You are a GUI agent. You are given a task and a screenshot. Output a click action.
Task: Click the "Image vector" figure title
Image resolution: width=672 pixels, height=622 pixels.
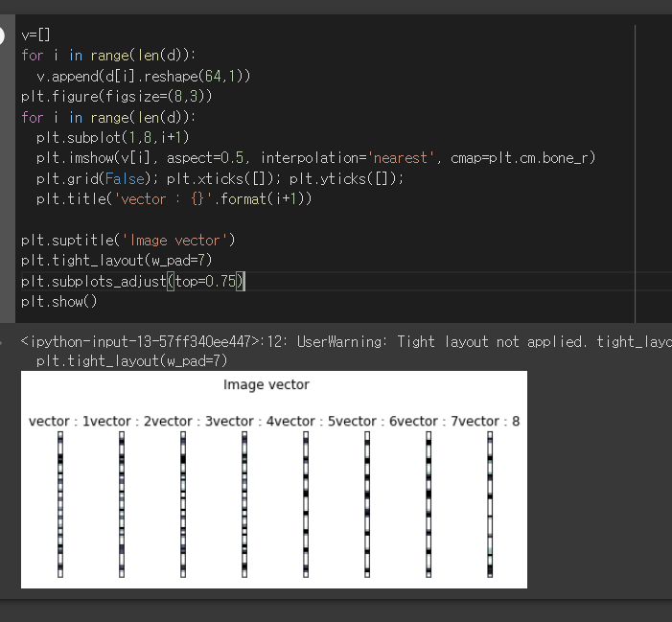tap(266, 384)
